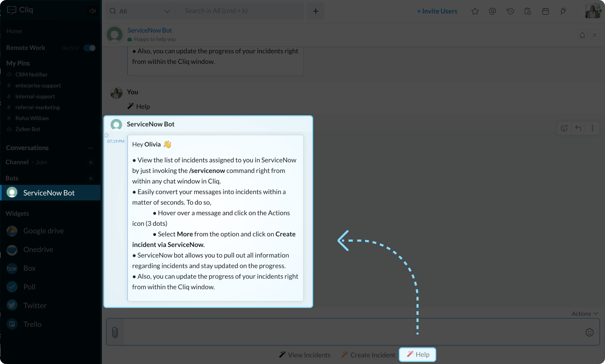605x364 pixels.
Task: Click the search magnifier icon
Action: (113, 11)
